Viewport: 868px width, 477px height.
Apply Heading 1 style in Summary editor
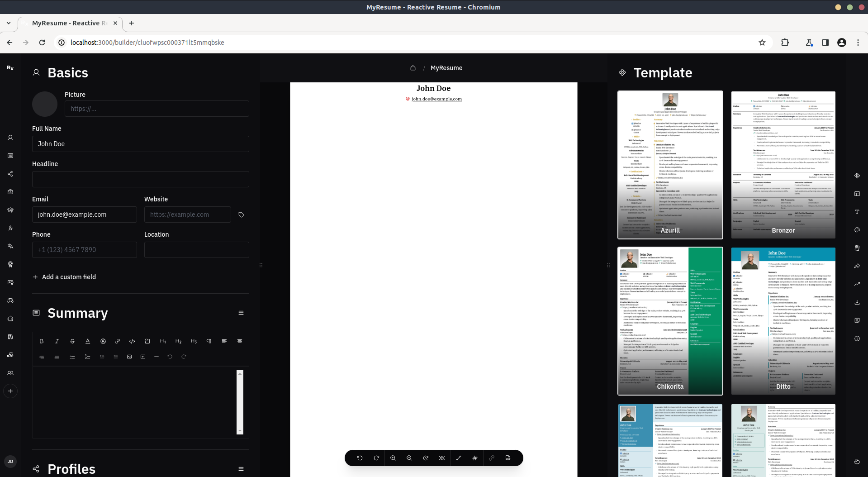point(163,341)
